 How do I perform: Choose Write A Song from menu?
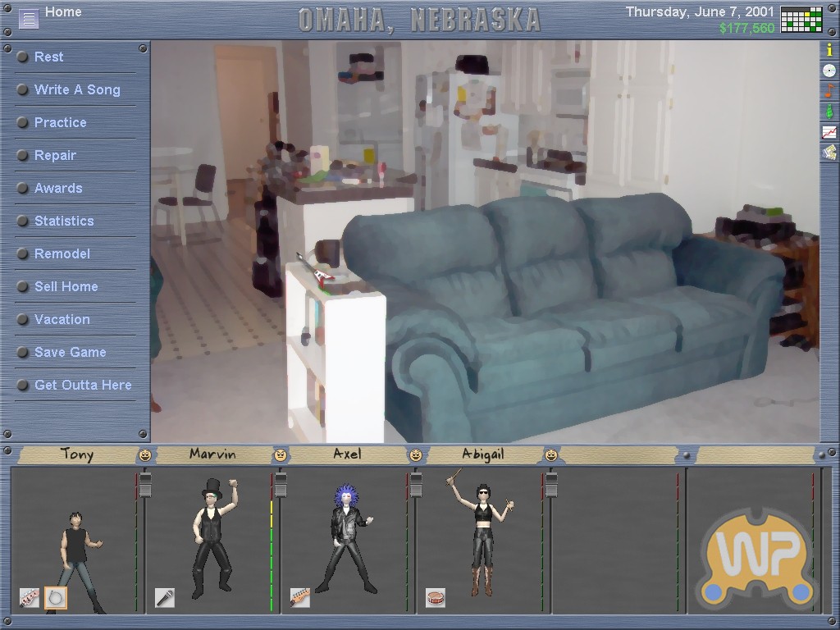(x=77, y=89)
